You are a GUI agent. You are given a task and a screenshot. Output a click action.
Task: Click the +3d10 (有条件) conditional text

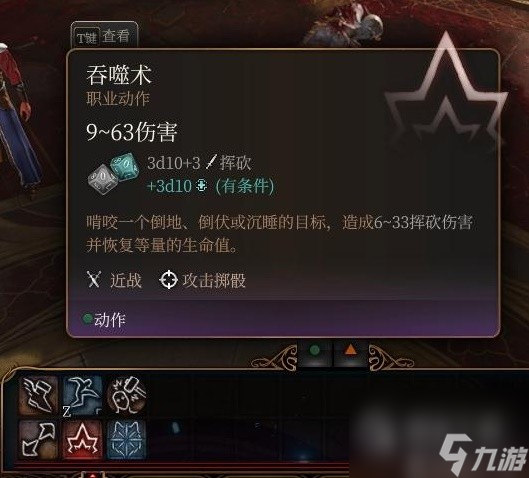point(211,186)
